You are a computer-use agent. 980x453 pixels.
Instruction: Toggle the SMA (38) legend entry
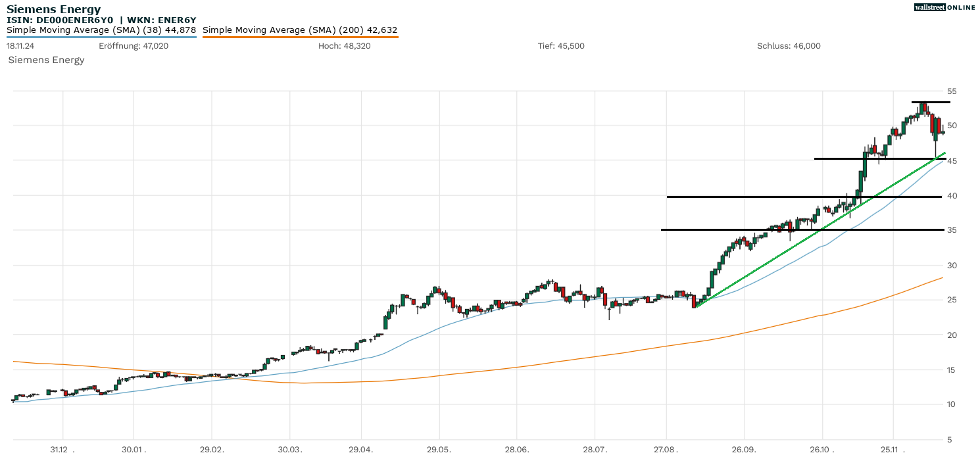click(101, 30)
